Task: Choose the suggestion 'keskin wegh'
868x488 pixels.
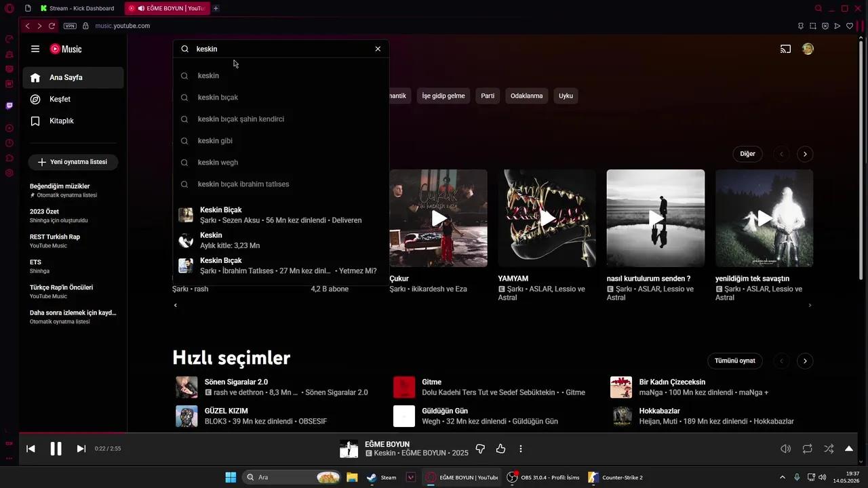Action: point(281,162)
